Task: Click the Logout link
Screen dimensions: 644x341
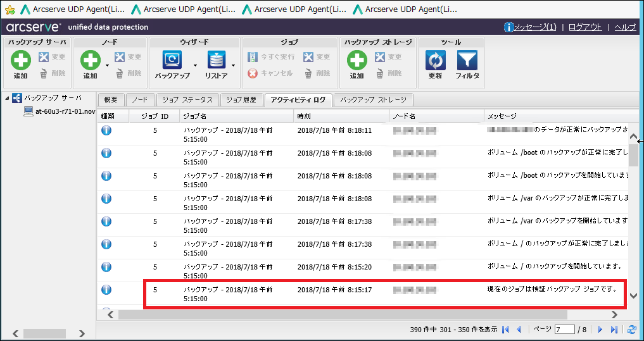Action: coord(585,27)
